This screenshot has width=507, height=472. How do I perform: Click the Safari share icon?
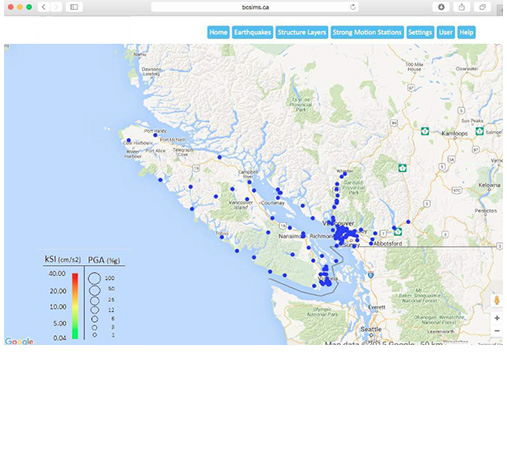pos(462,7)
